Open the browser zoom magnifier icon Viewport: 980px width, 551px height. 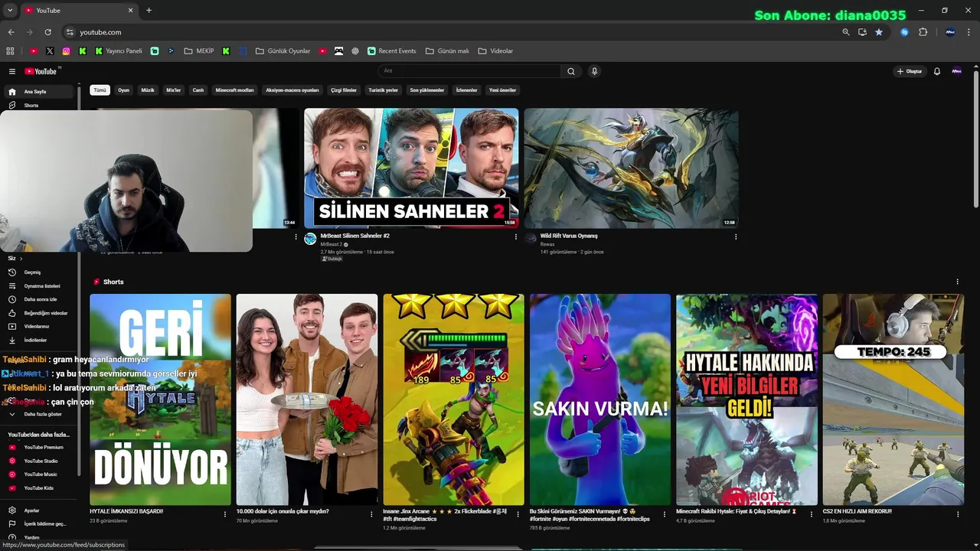point(845,32)
